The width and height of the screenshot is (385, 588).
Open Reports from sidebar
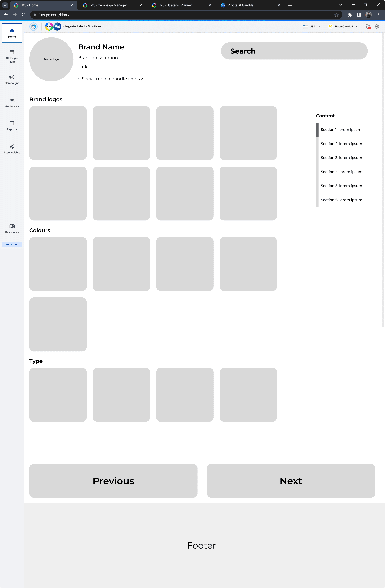pos(12,126)
